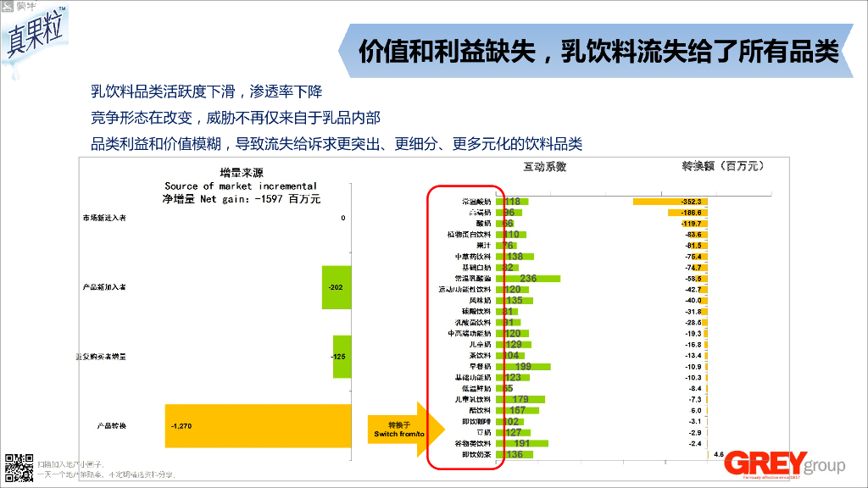Click the 转换额（百万元） column header
Screen dimensions: 868x488
723,166
